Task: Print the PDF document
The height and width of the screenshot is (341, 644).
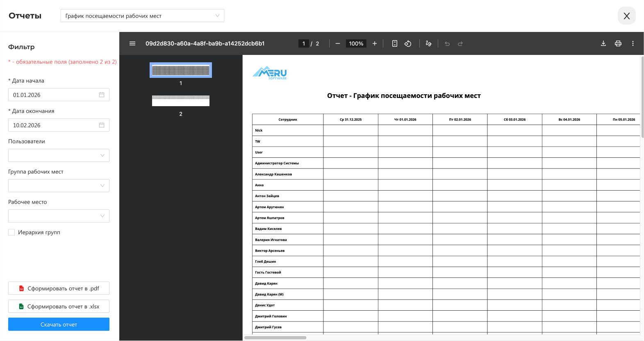Action: [618, 43]
